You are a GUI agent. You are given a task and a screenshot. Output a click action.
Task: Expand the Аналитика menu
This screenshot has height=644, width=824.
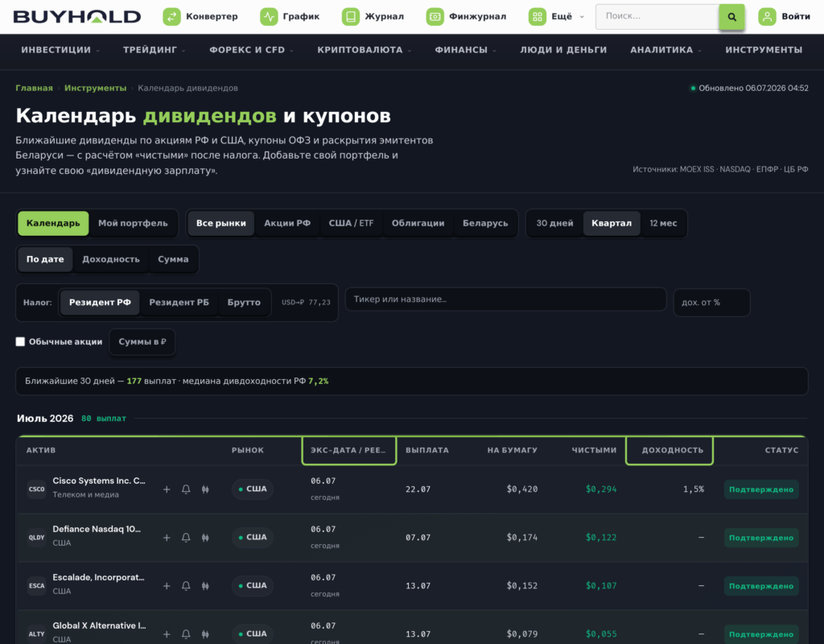coord(665,50)
